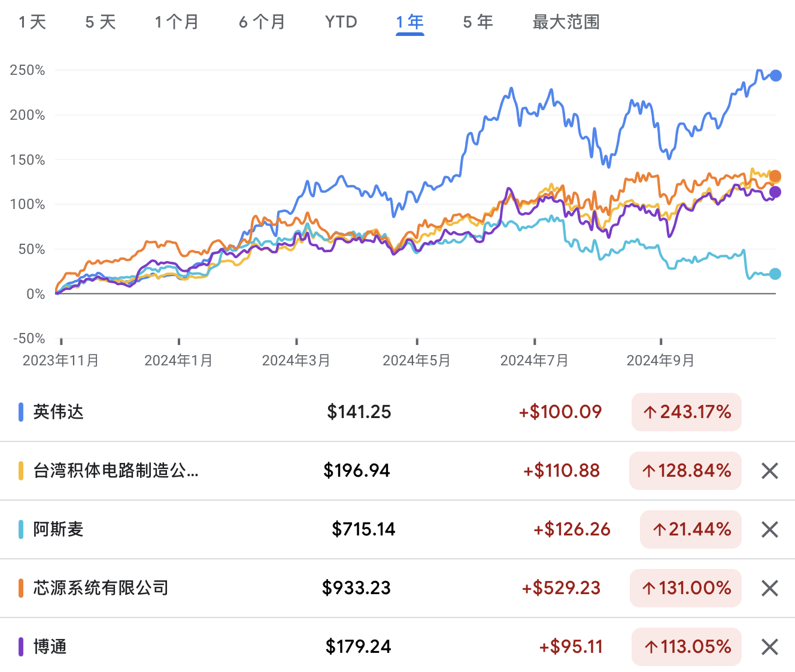The width and height of the screenshot is (795, 672).
Task: Open the 芯源系统有限公司 stock row
Action: click(x=397, y=588)
